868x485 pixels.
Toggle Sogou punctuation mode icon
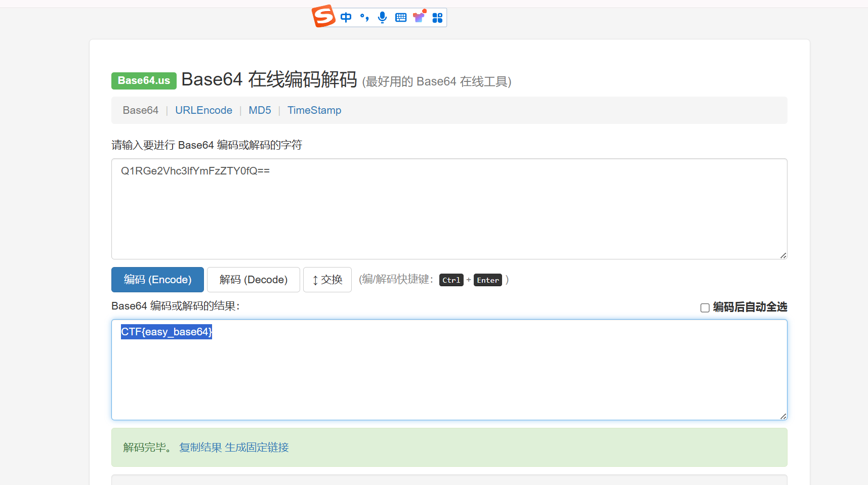(x=364, y=18)
